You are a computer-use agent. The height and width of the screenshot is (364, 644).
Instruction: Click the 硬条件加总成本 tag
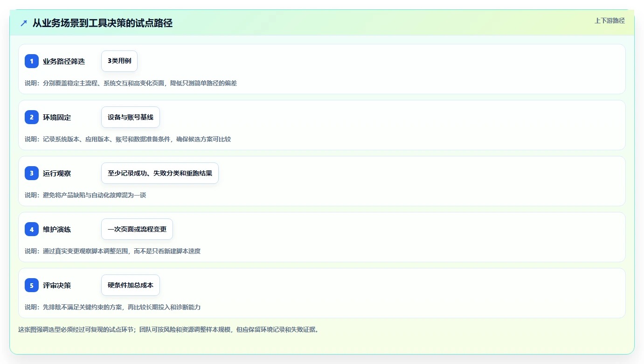click(x=131, y=285)
